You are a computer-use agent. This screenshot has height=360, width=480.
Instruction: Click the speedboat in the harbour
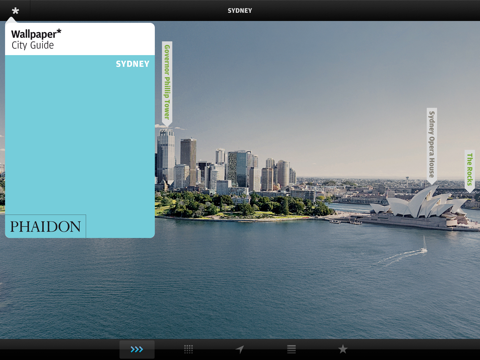tap(424, 249)
